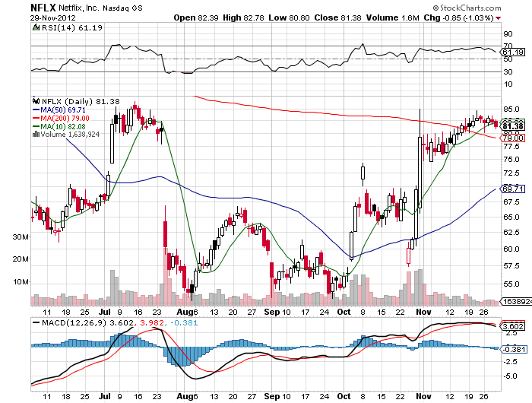Click the 'MA(50) 69.71' legend text
Screen dimensions: 532x403
pyautogui.click(x=63, y=110)
